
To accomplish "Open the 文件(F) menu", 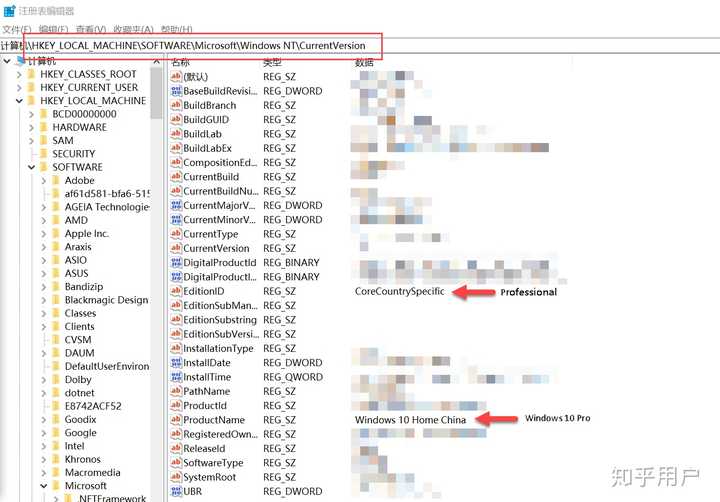I will coord(17,29).
